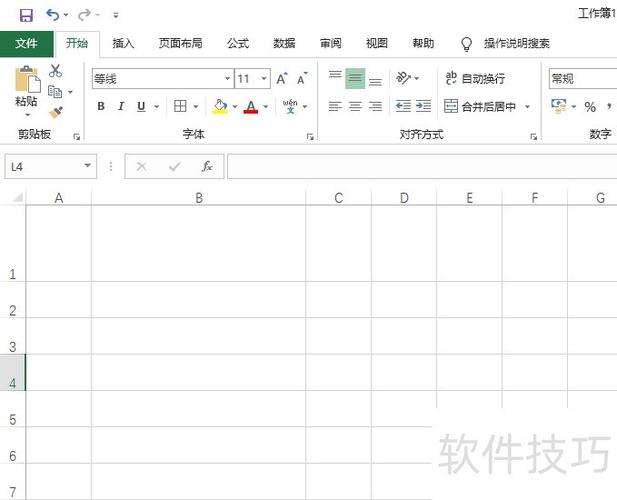Click the Select All corner triangle
Image resolution: width=617 pixels, height=500 pixels.
pyautogui.click(x=17, y=197)
